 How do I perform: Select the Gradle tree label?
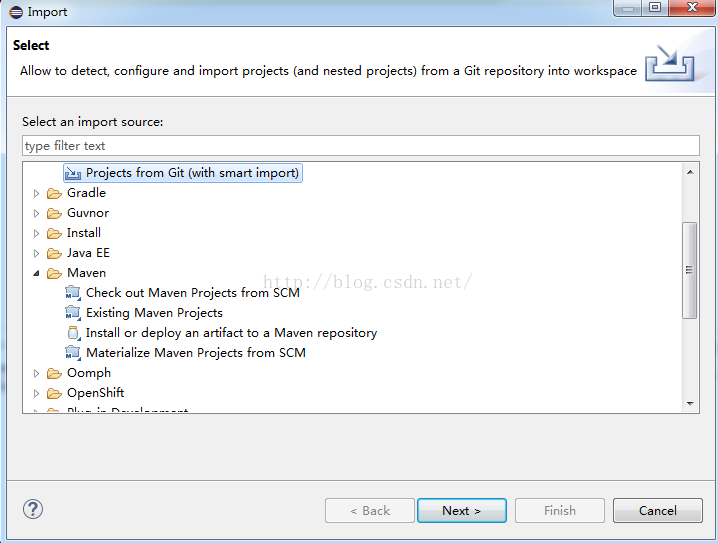(86, 193)
